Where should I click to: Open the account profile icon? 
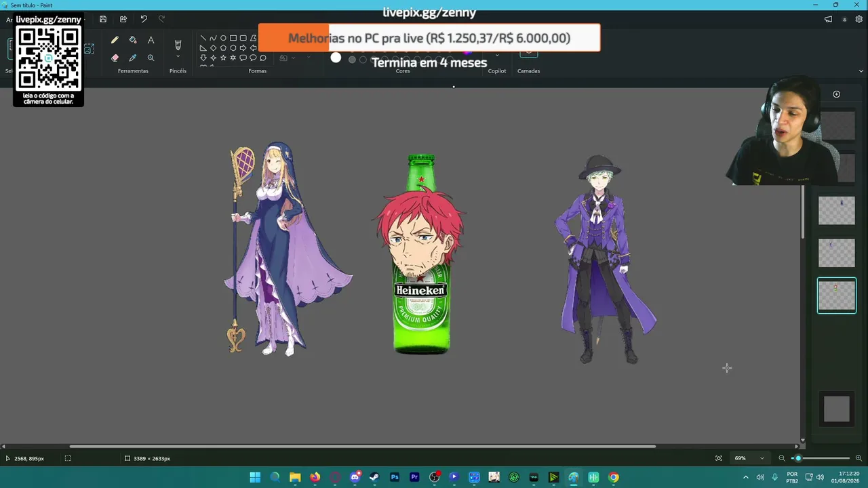pyautogui.click(x=844, y=20)
